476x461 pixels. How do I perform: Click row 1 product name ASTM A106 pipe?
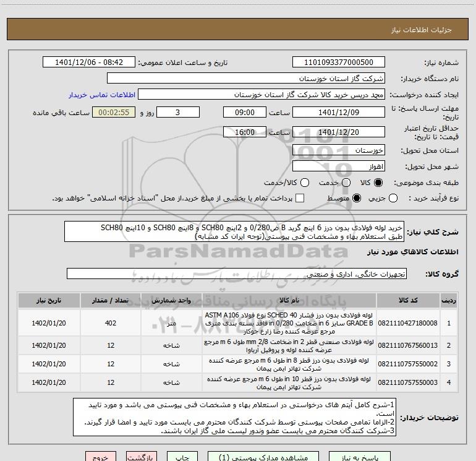[289, 323]
